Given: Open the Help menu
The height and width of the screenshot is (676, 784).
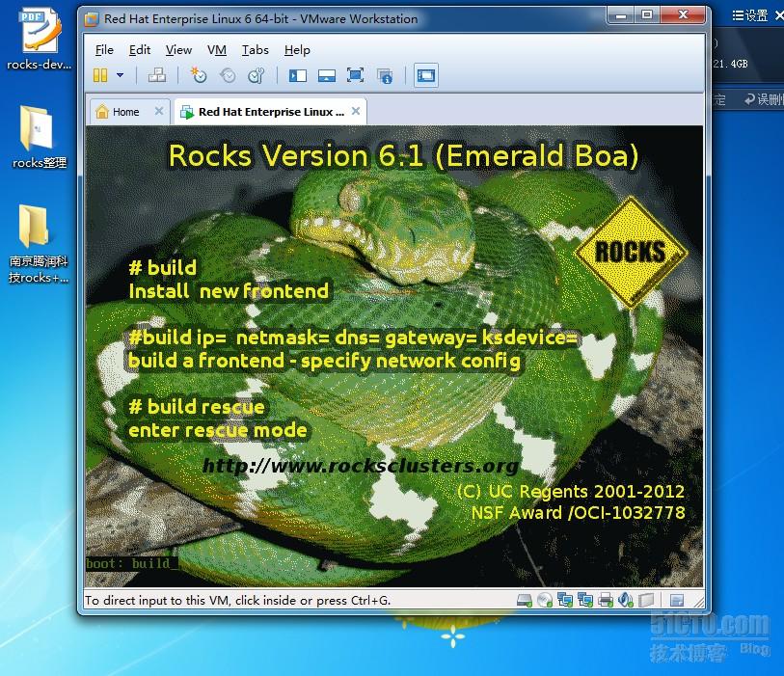Looking at the screenshot, I should (297, 50).
